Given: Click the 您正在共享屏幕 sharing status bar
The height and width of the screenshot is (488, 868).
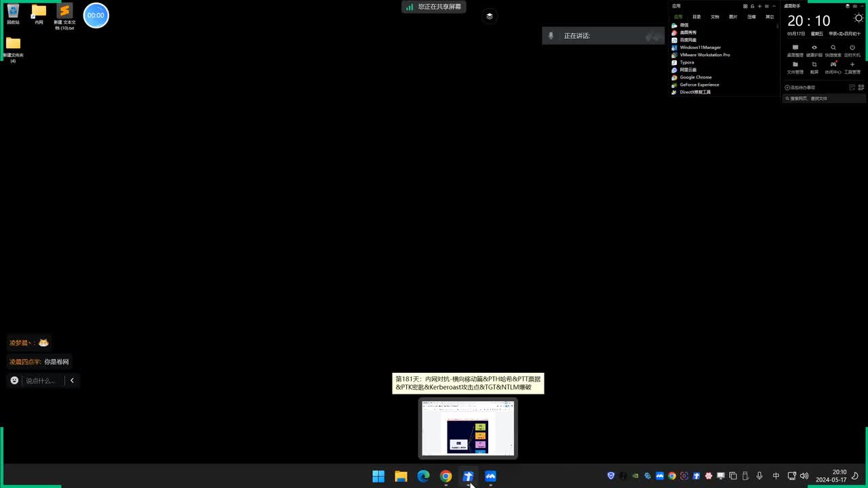Looking at the screenshot, I should (433, 7).
